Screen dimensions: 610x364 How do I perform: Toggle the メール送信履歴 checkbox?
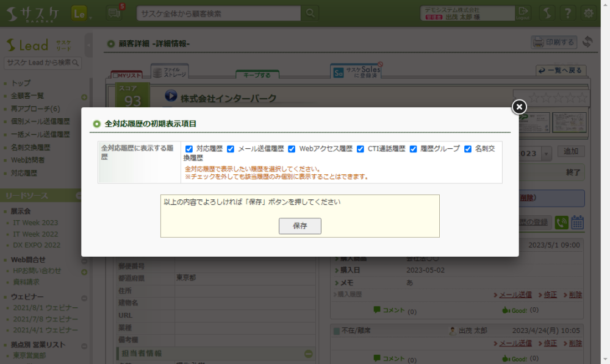(231, 149)
